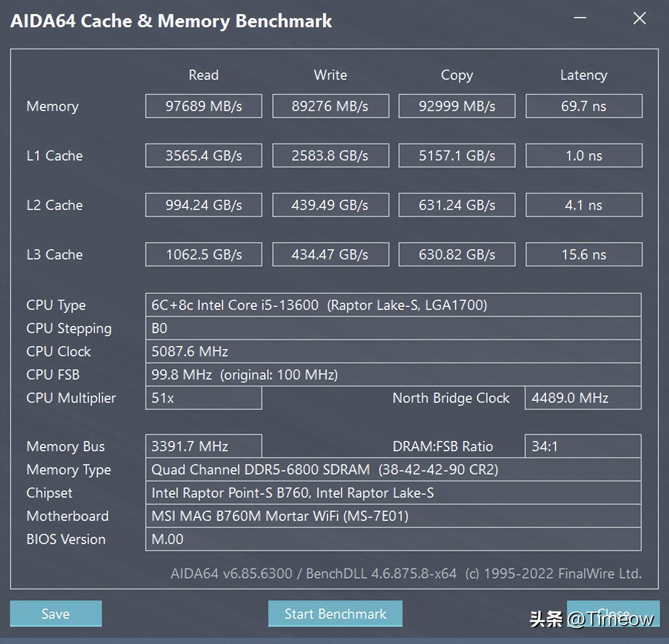Select the Memory Write result field
Image resolution: width=669 pixels, height=644 pixels.
point(330,106)
